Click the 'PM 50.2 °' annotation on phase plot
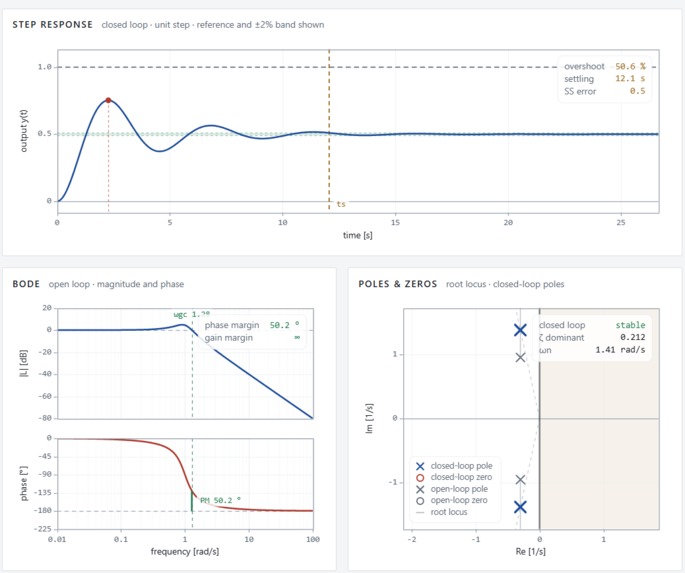 click(220, 500)
